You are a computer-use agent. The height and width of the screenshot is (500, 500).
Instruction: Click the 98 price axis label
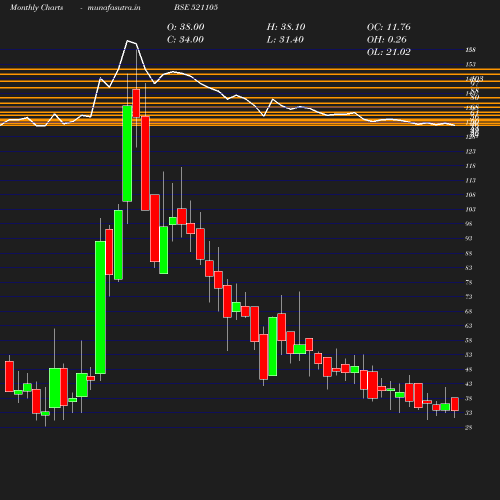pyautogui.click(x=469, y=224)
